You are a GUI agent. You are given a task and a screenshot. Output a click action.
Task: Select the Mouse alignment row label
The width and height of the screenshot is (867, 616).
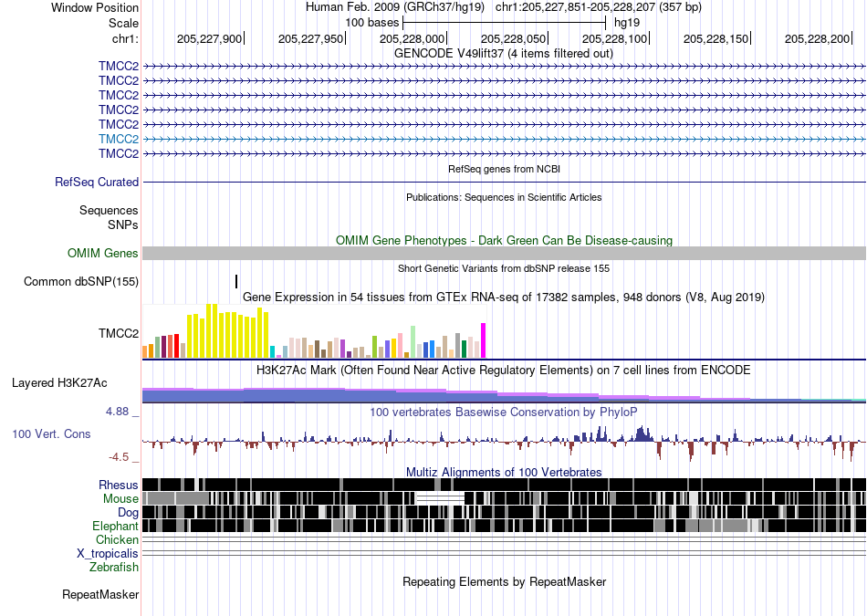120,499
